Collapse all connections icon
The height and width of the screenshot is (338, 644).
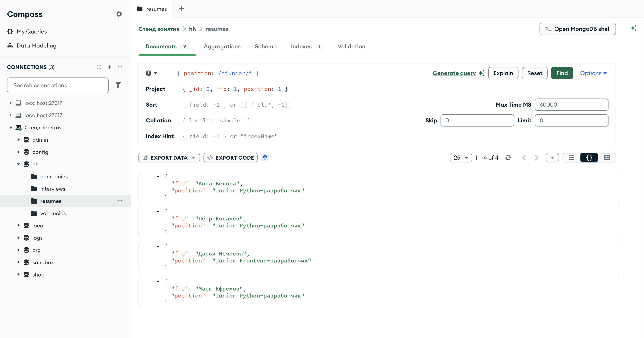(99, 67)
